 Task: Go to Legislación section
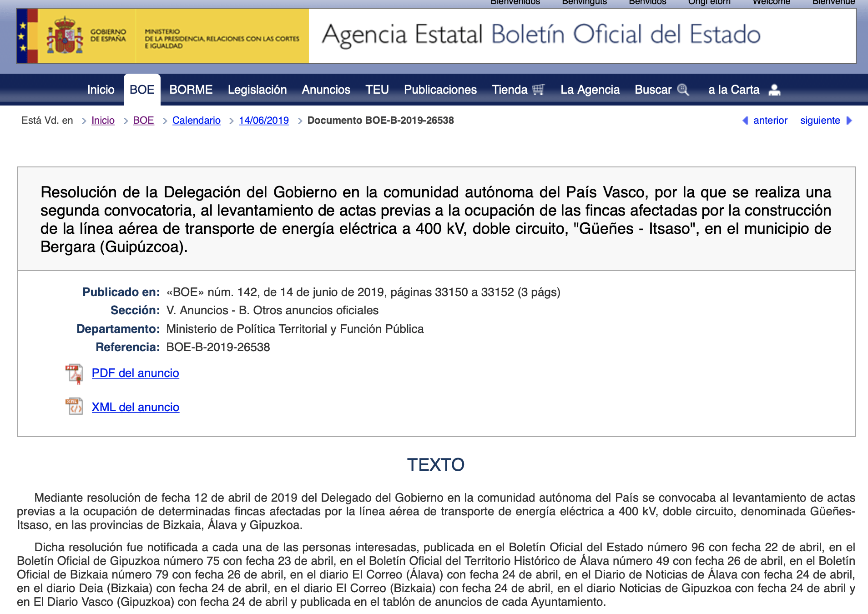point(257,90)
